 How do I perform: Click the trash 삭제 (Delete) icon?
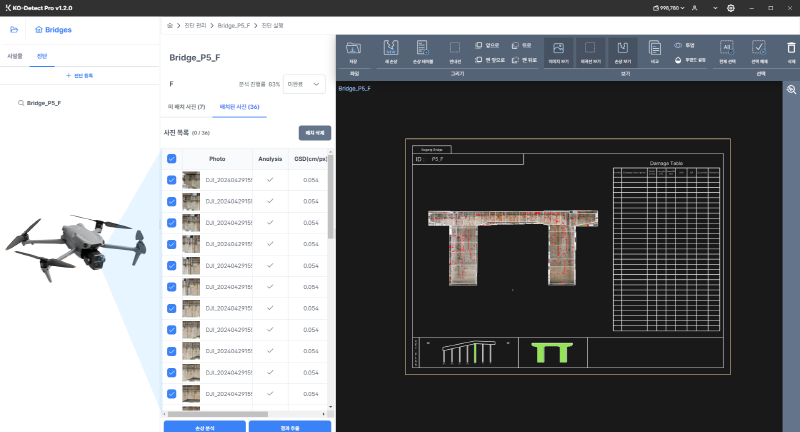[791, 47]
